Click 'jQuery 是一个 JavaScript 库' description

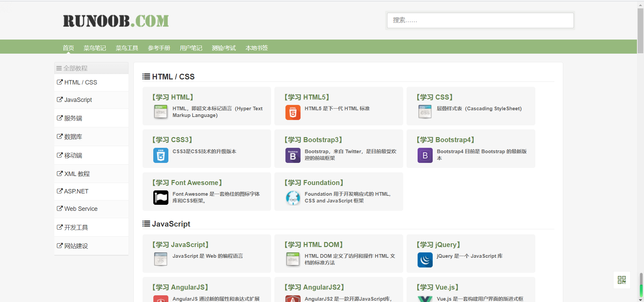[470, 256]
